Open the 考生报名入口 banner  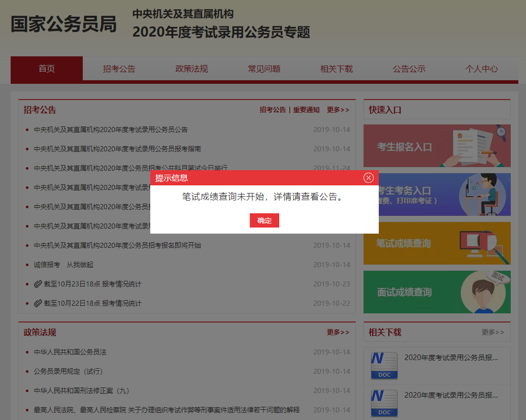(437, 146)
